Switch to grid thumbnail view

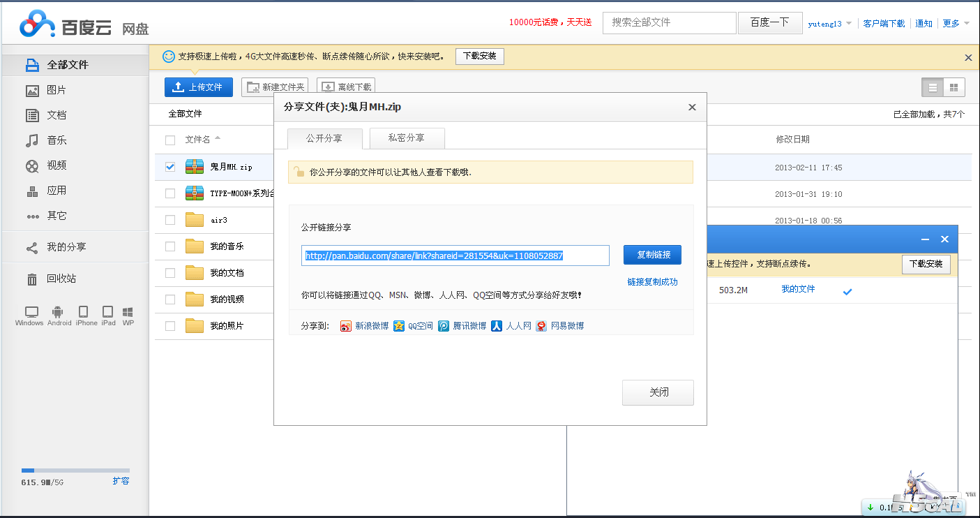pyautogui.click(x=953, y=87)
